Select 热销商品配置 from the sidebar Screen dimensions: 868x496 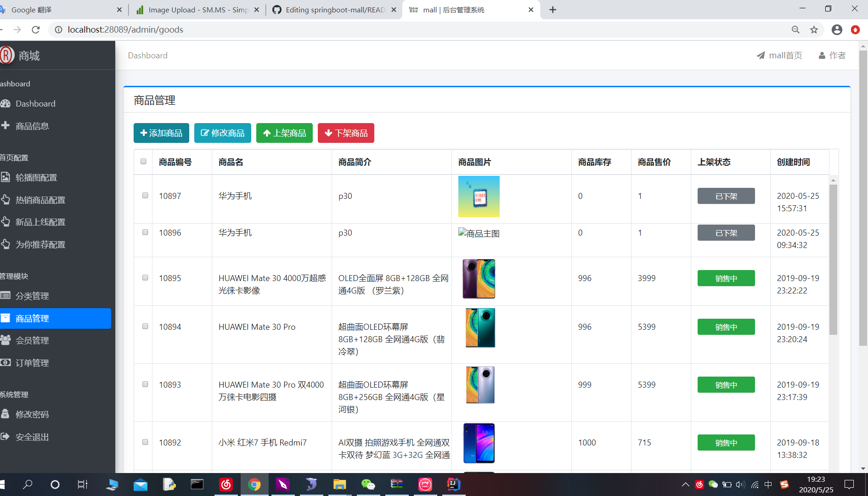click(x=40, y=200)
